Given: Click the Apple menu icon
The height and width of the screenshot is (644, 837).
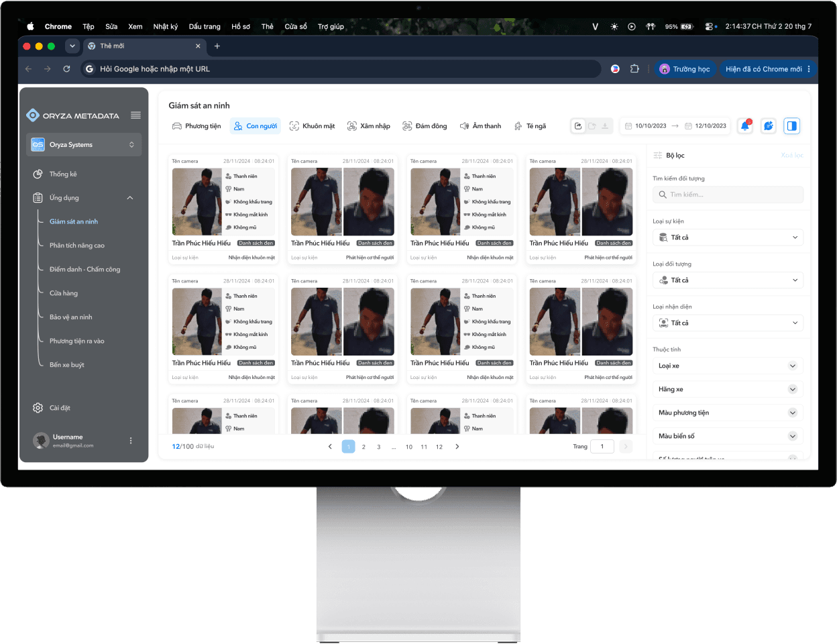Looking at the screenshot, I should 30,27.
